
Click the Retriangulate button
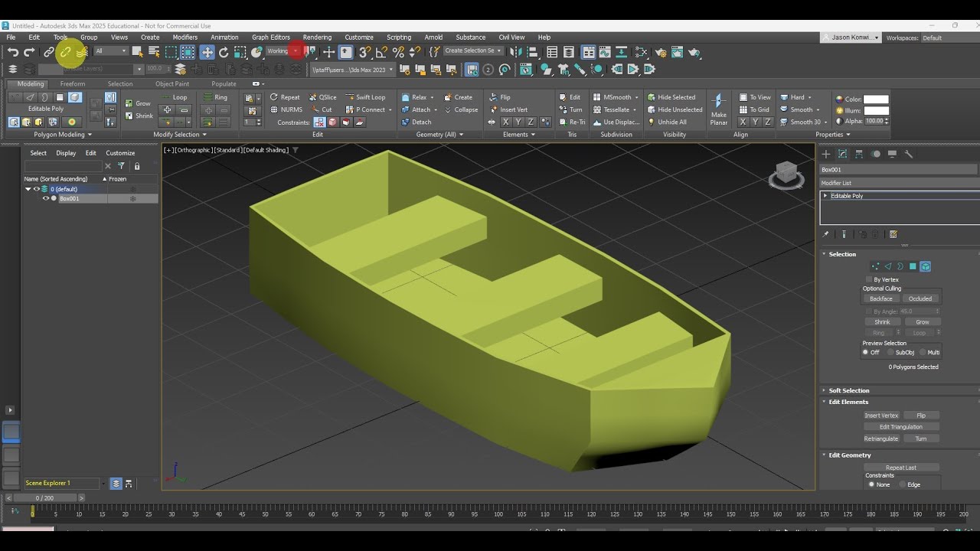pos(881,439)
